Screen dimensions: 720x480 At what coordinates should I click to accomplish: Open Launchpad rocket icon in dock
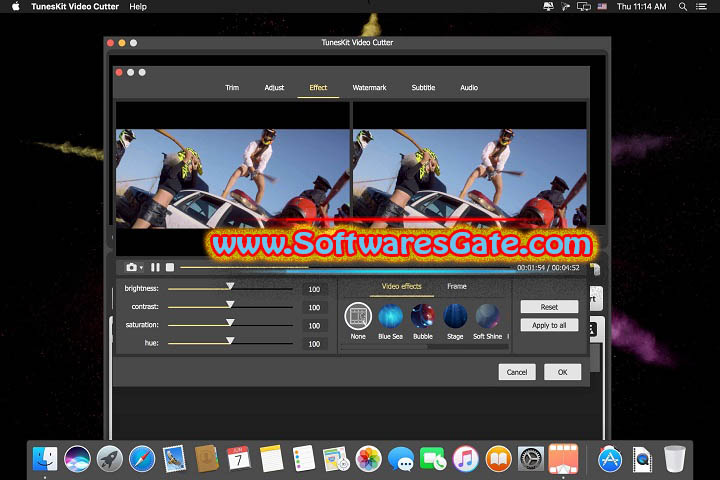109,458
